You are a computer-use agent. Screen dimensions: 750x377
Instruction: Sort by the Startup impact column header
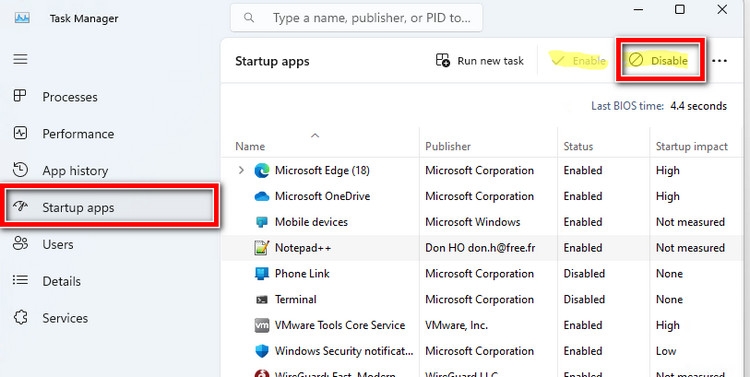point(691,146)
